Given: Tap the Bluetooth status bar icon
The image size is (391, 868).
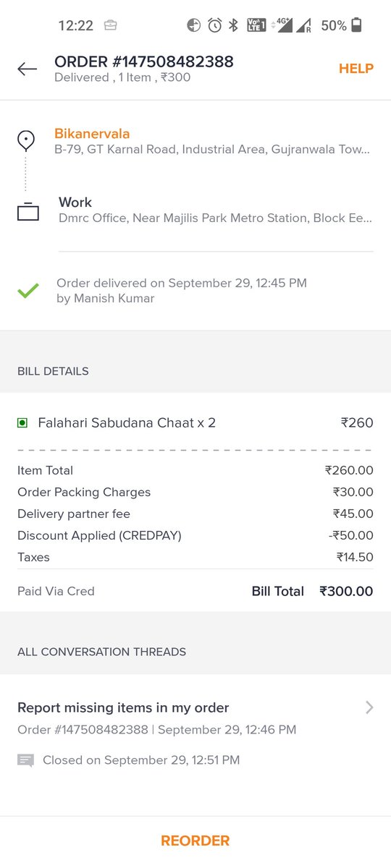Looking at the screenshot, I should pyautogui.click(x=233, y=25).
